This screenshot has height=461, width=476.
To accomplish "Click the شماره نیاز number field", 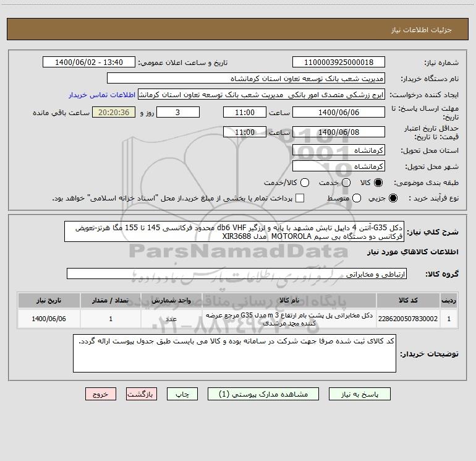I will pyautogui.click(x=339, y=62).
